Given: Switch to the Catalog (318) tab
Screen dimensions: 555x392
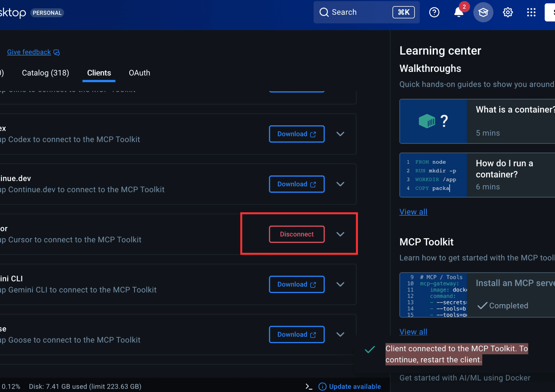Looking at the screenshot, I should (46, 73).
